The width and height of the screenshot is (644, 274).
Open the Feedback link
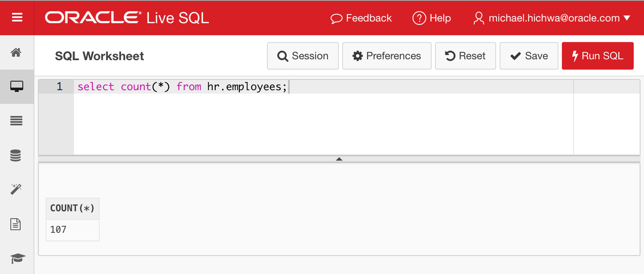[x=361, y=18]
